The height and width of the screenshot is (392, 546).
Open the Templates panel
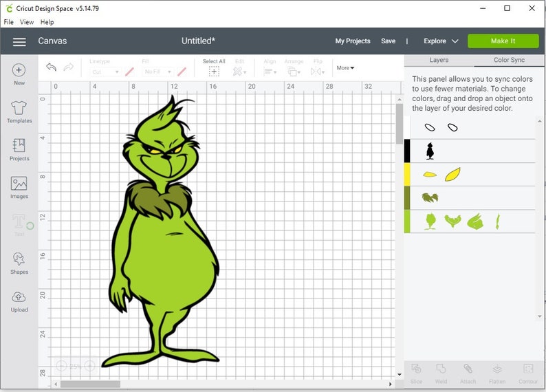[x=19, y=112]
